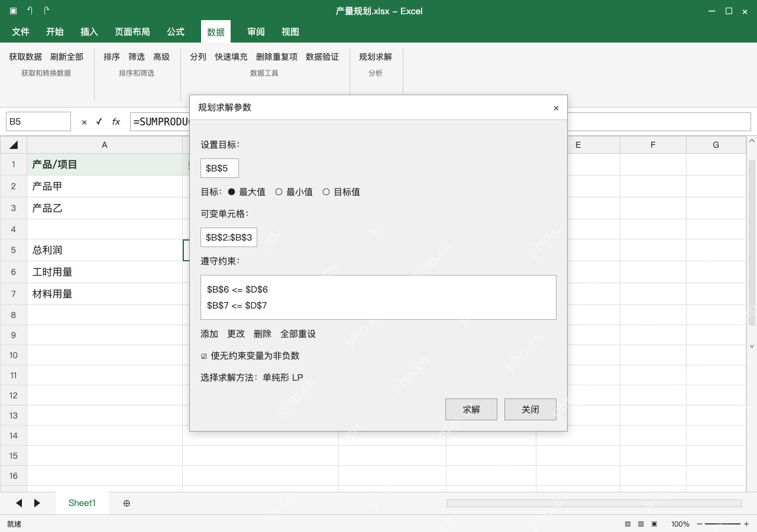Screen dimensions: 757x532
Task: Click 添加 to add a constraint
Action: tap(209, 334)
